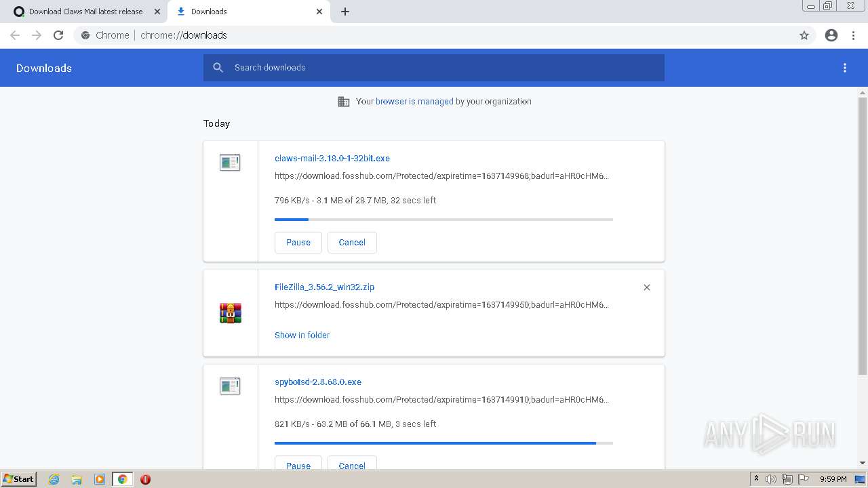The height and width of the screenshot is (488, 868).
Task: Click the claws-mail 796 KB/s status text
Action: (355, 201)
